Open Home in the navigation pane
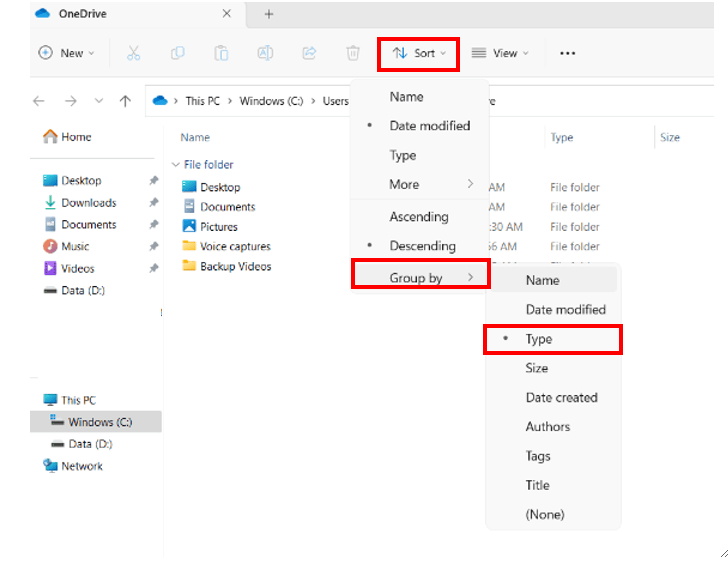Viewport: 728px width, 569px height. pos(67,137)
